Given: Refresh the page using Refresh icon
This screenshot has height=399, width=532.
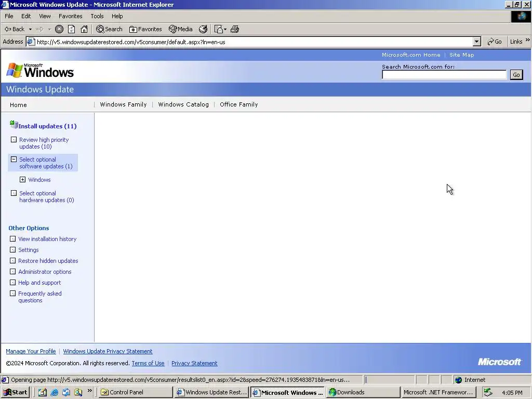Looking at the screenshot, I should coord(71,29).
